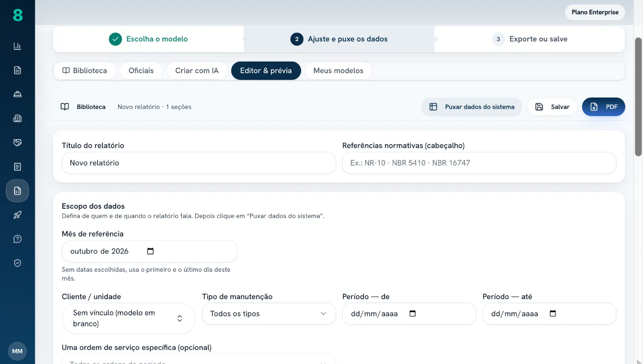Click the Puxar dados do sistema button
The width and height of the screenshot is (643, 364).
pyautogui.click(x=471, y=107)
